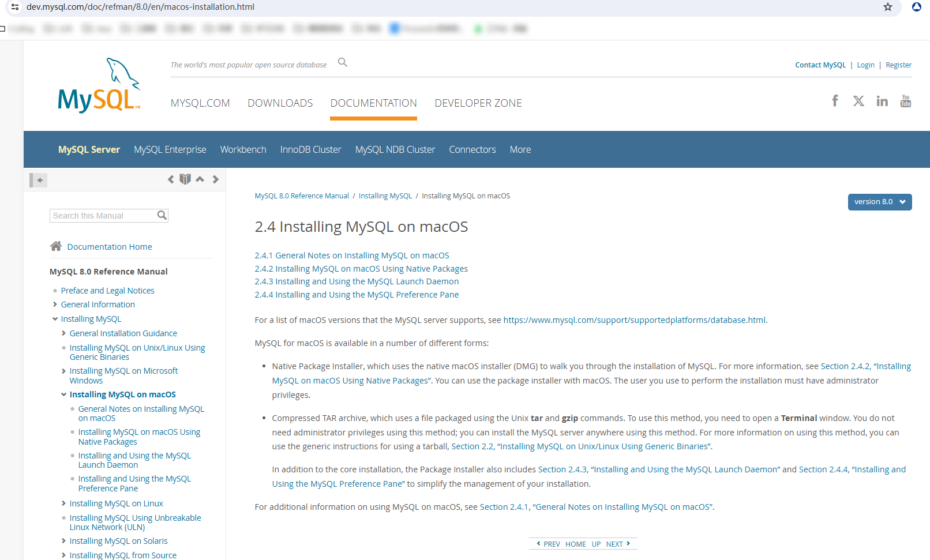The height and width of the screenshot is (560, 930).
Task: Expand Installing MySQL on Linux node
Action: coord(63,503)
